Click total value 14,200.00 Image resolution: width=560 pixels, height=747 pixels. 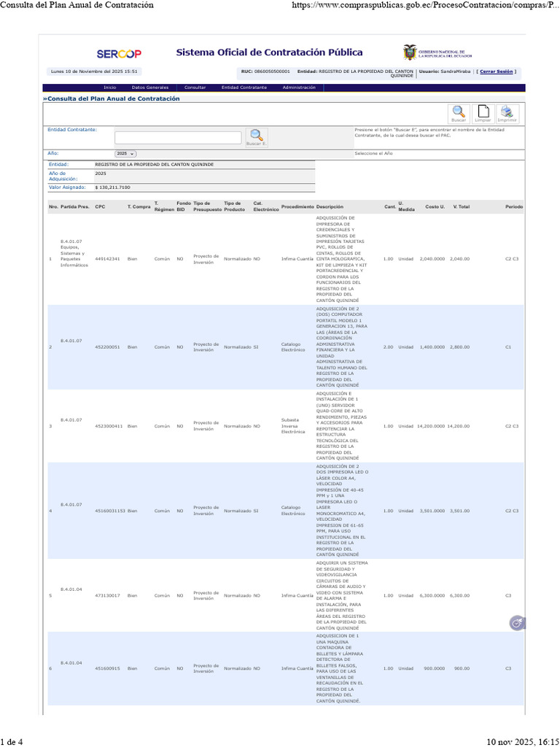pos(458,426)
